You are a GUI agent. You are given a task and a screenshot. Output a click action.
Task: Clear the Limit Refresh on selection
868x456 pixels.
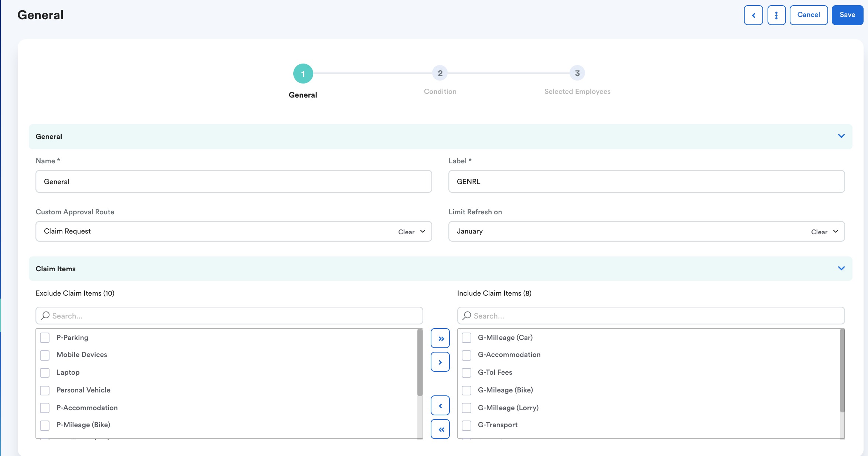(x=819, y=232)
